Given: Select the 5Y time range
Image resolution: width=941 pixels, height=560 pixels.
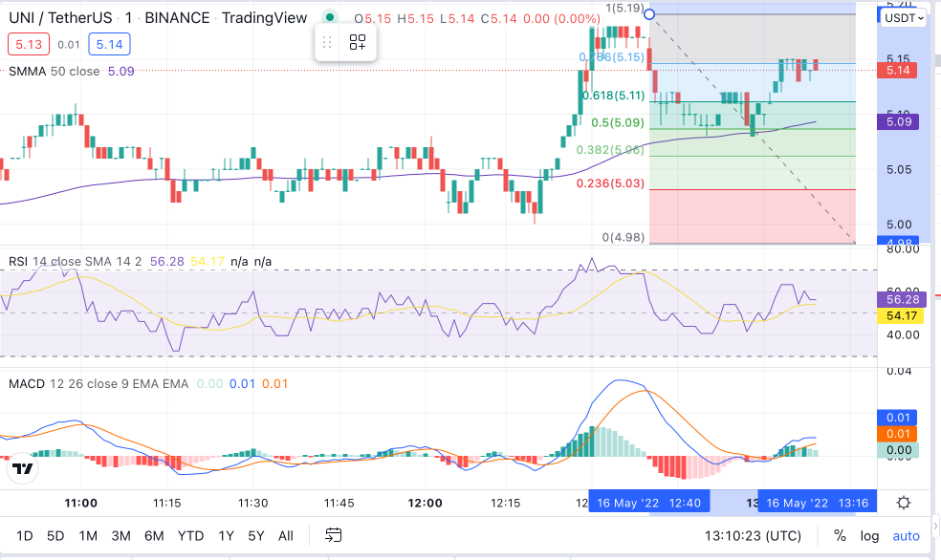Looking at the screenshot, I should (256, 535).
